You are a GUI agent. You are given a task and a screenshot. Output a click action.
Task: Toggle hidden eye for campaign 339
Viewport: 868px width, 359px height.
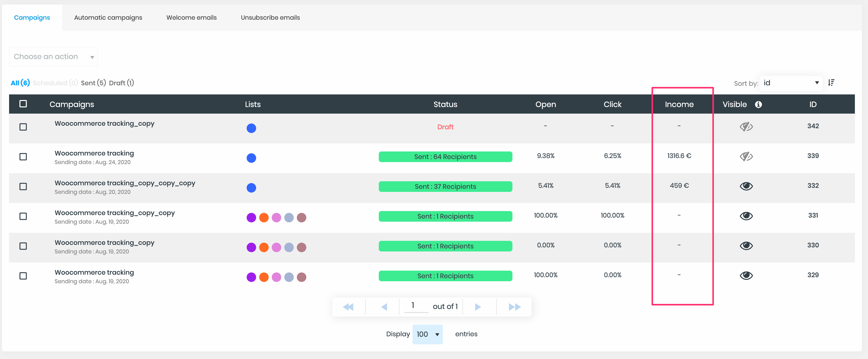(746, 156)
